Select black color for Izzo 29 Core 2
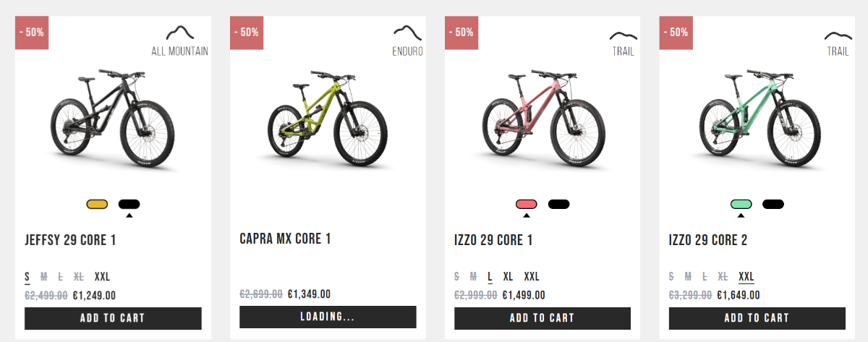This screenshot has width=868, height=342. point(773,204)
